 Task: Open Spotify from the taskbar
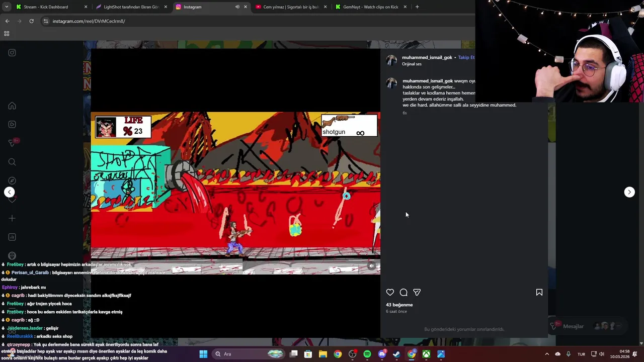pos(367,354)
